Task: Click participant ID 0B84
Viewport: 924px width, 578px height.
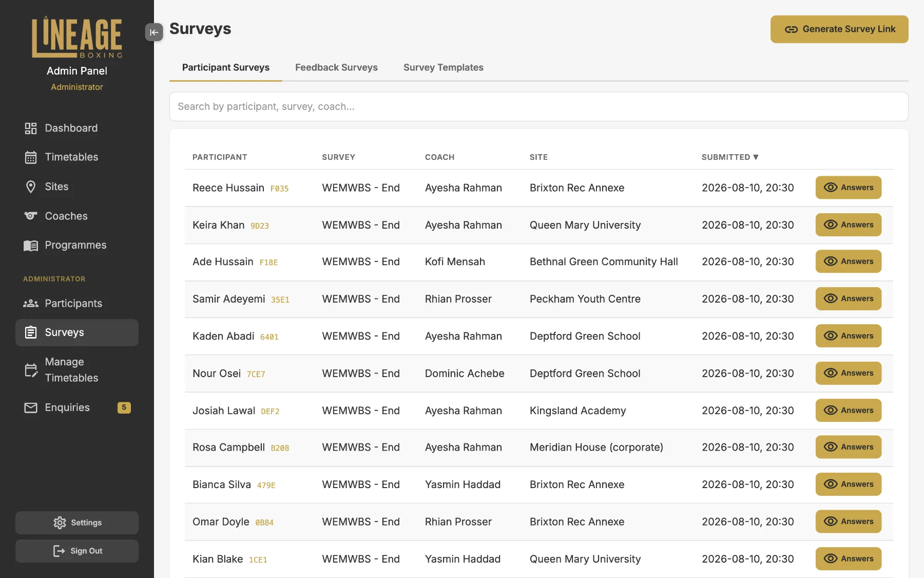Action: tap(264, 523)
